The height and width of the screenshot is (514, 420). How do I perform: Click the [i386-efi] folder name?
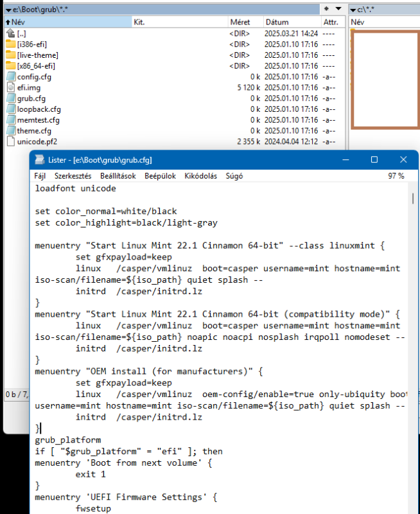pyautogui.click(x=31, y=44)
